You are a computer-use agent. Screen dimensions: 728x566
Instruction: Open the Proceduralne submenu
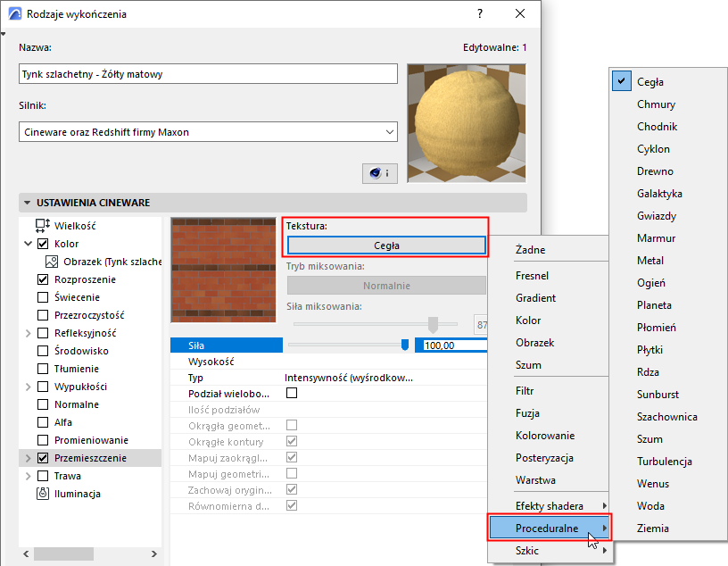coord(550,528)
